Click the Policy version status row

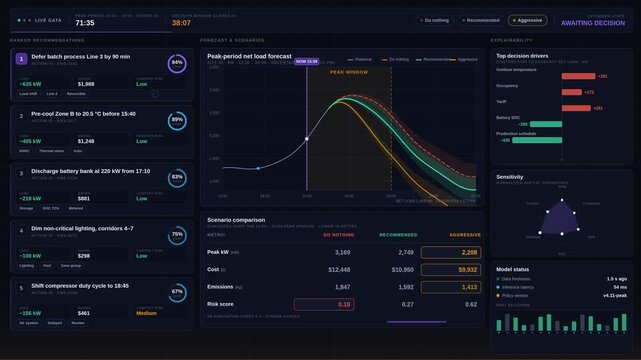(x=561, y=295)
